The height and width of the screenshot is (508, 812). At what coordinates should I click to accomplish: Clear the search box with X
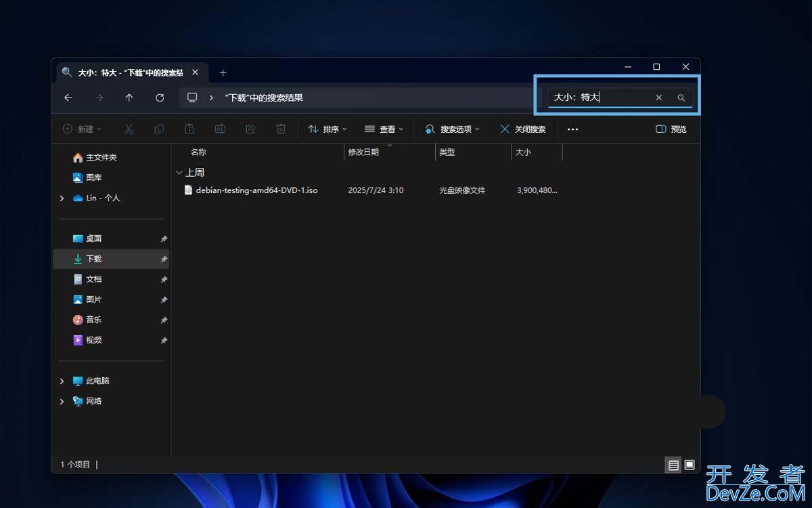pyautogui.click(x=658, y=98)
